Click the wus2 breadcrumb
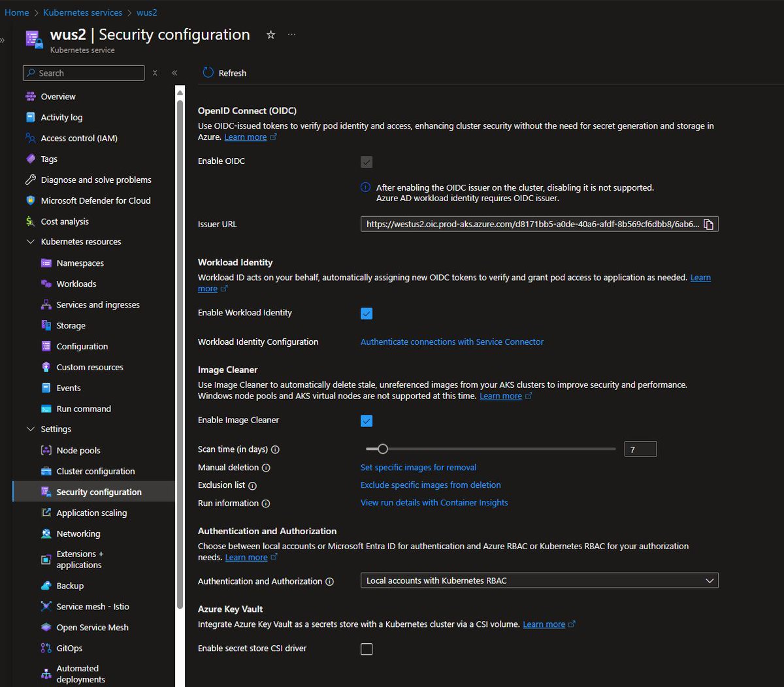 [147, 12]
